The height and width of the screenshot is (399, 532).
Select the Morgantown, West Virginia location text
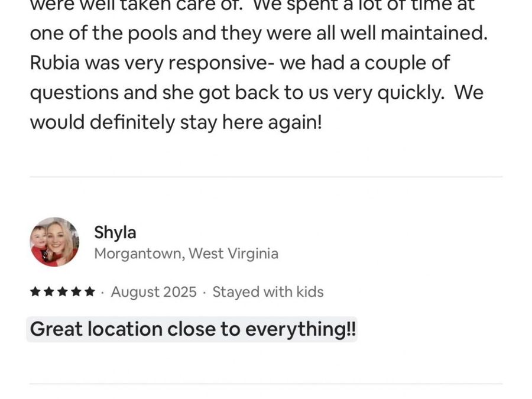point(186,254)
